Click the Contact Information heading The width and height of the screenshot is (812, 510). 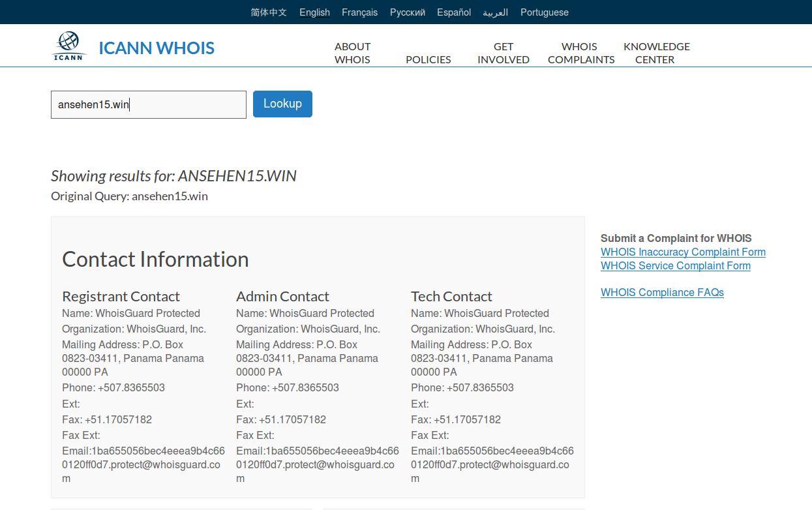[x=155, y=259]
